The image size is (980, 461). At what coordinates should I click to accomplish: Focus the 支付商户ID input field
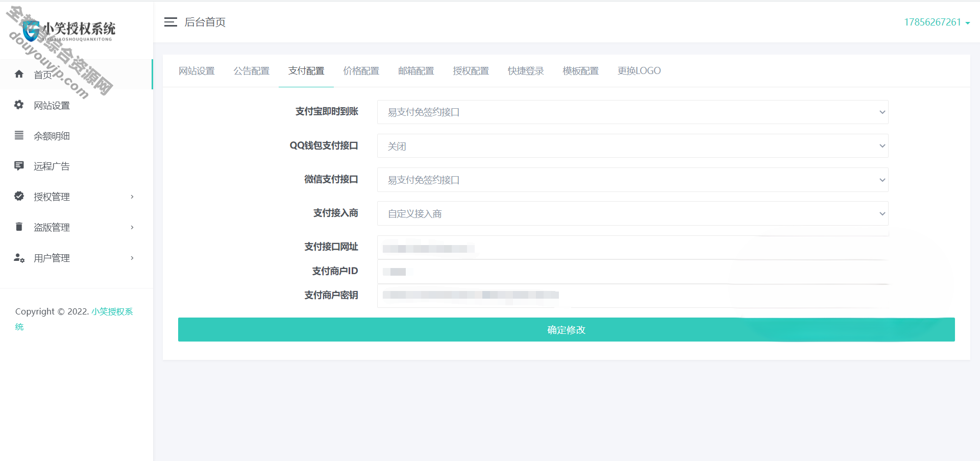[632, 272]
